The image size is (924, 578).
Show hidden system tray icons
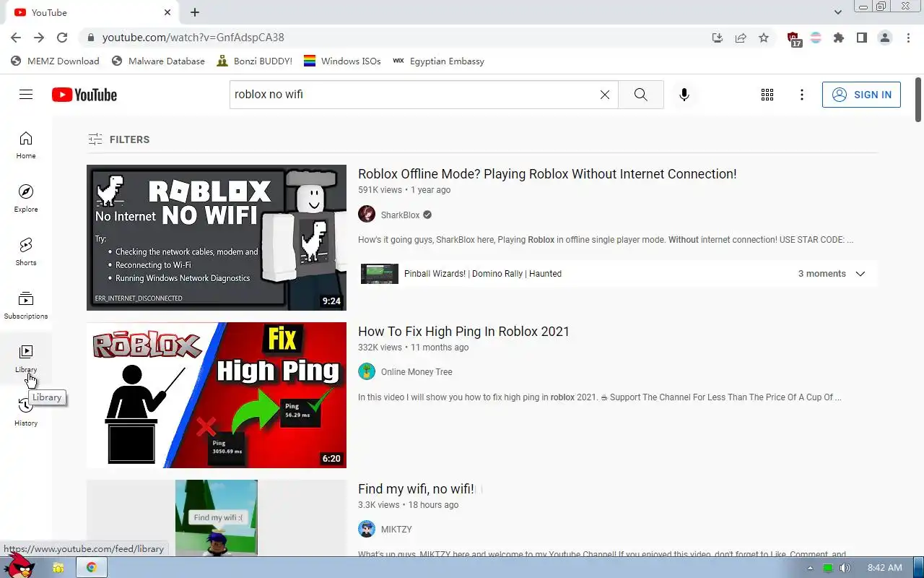pos(810,568)
